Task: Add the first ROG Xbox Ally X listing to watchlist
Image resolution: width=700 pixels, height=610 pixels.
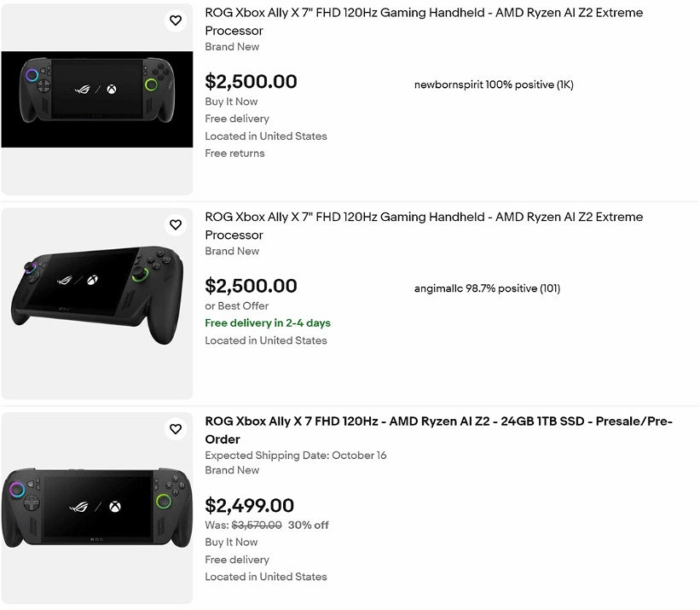Action: (175, 20)
